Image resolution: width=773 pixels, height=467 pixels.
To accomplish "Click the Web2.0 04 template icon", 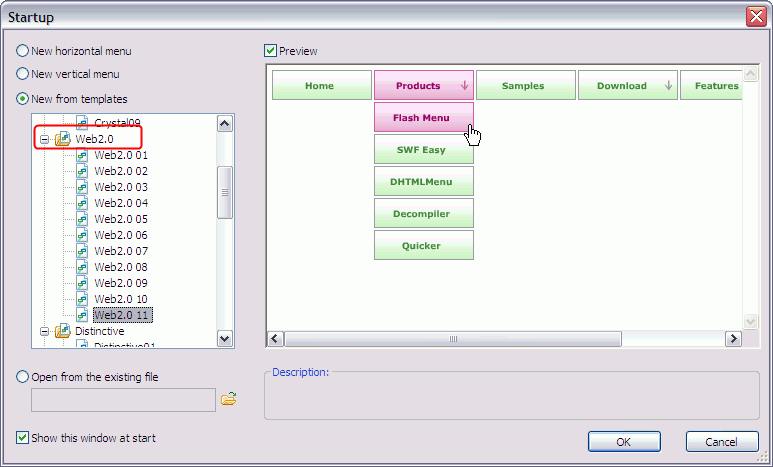I will (x=82, y=203).
